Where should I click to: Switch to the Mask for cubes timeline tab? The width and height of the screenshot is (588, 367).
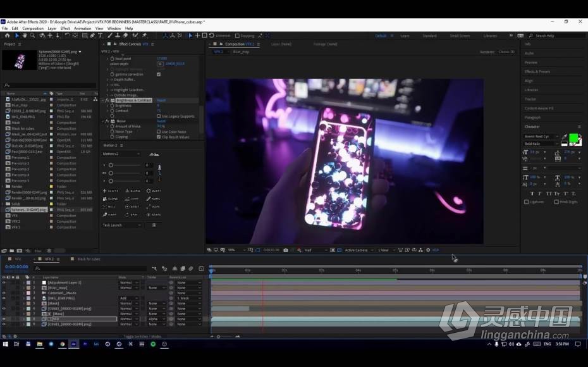pyautogui.click(x=89, y=259)
